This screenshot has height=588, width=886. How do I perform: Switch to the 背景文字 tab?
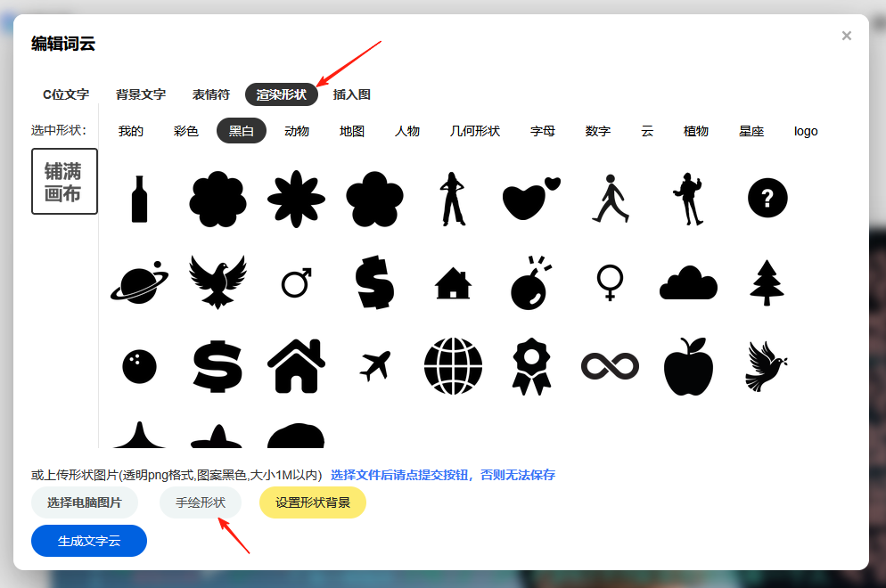coord(141,94)
